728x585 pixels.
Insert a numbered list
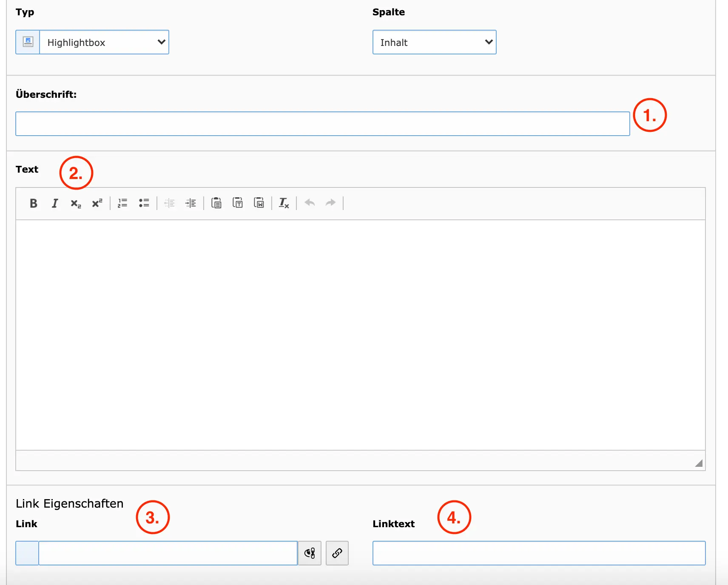click(x=122, y=203)
